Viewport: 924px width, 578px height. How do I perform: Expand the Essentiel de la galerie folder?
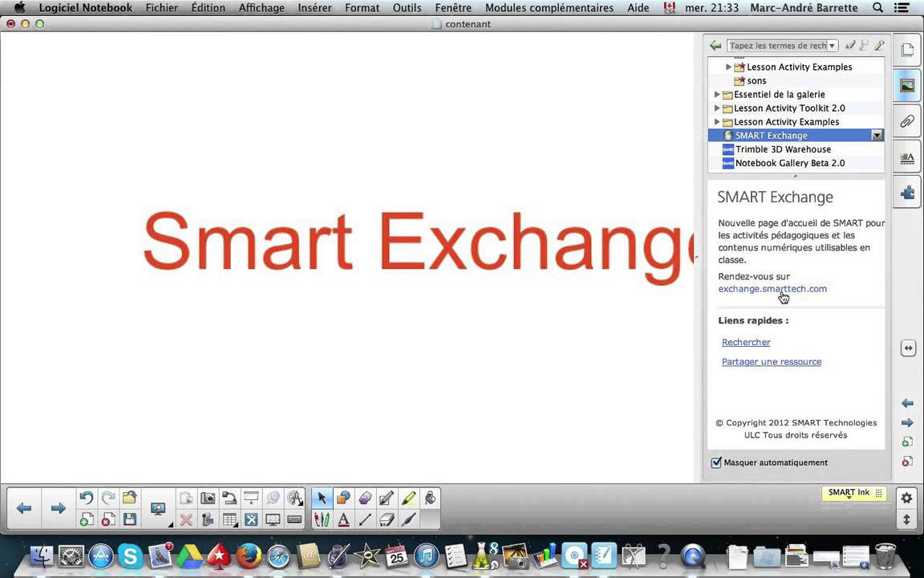point(717,95)
